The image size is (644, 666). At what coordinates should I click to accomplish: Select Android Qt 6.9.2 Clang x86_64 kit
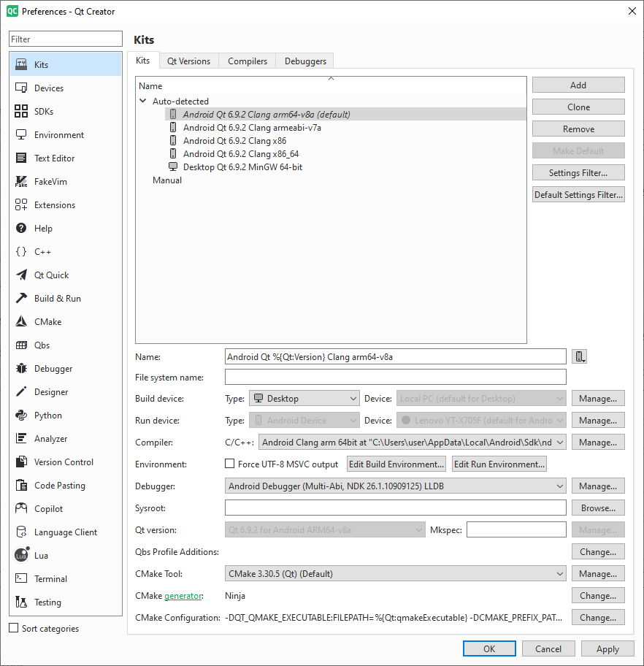[x=241, y=154]
